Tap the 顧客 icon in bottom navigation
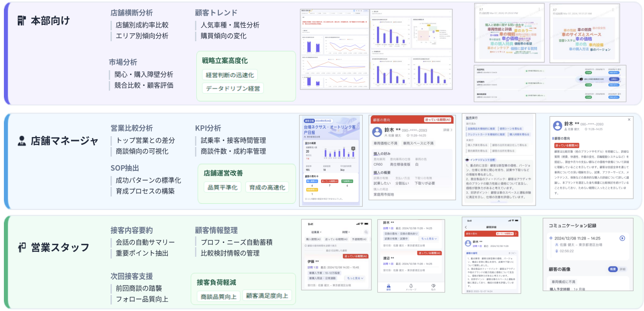Screen dimensions: 644x311 pyautogui.click(x=388, y=287)
